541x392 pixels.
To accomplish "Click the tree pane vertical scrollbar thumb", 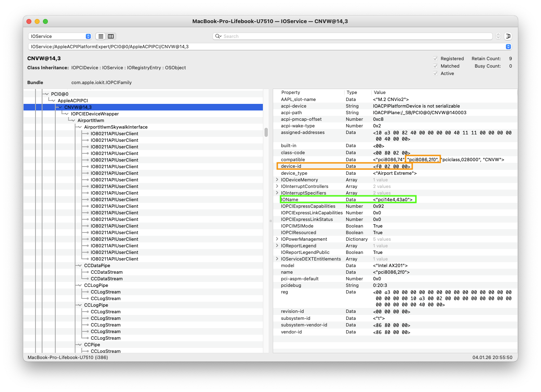I will tap(266, 132).
